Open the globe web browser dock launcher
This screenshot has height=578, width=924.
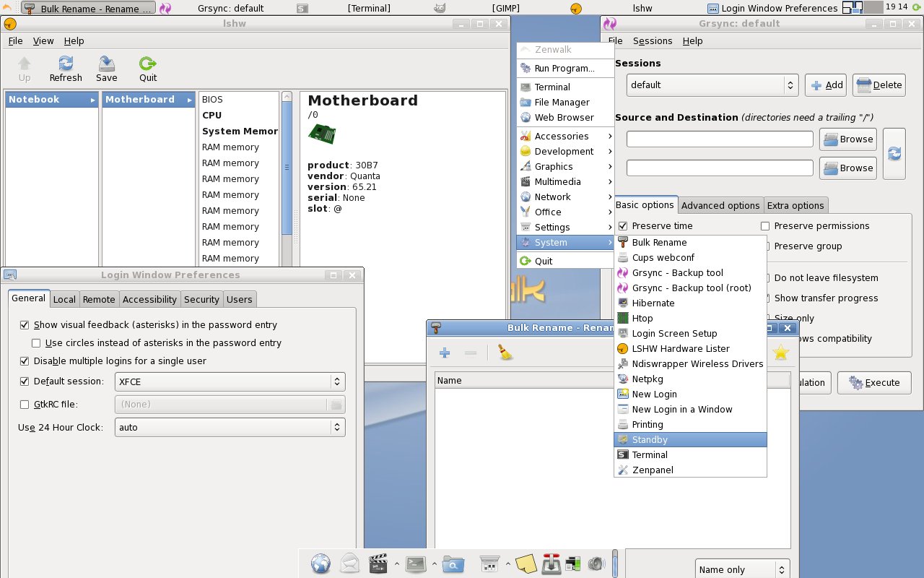click(x=321, y=564)
